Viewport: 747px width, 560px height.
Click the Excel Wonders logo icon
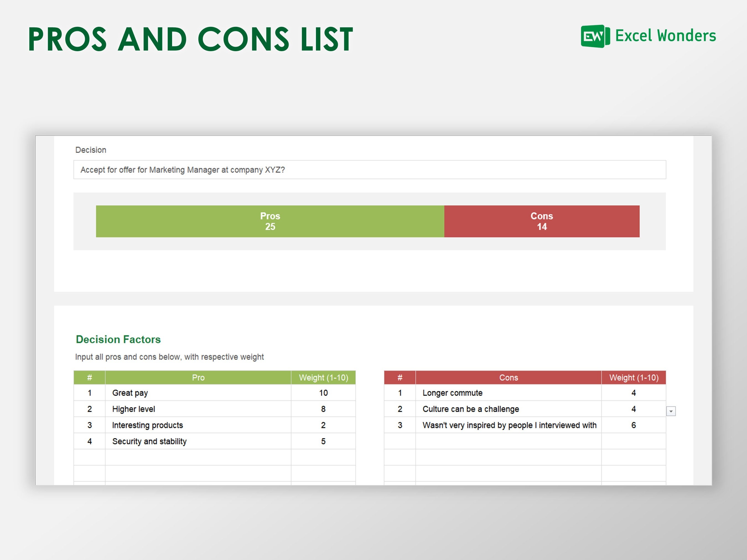point(595,36)
